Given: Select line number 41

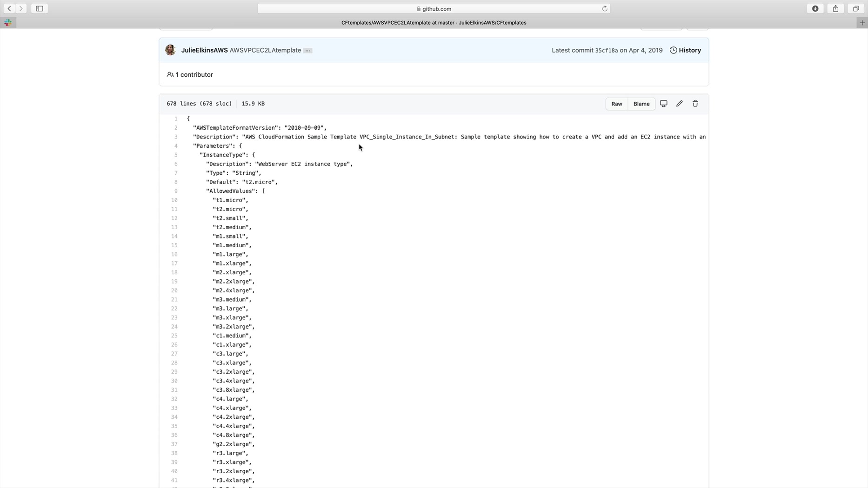Looking at the screenshot, I should tap(174, 480).
